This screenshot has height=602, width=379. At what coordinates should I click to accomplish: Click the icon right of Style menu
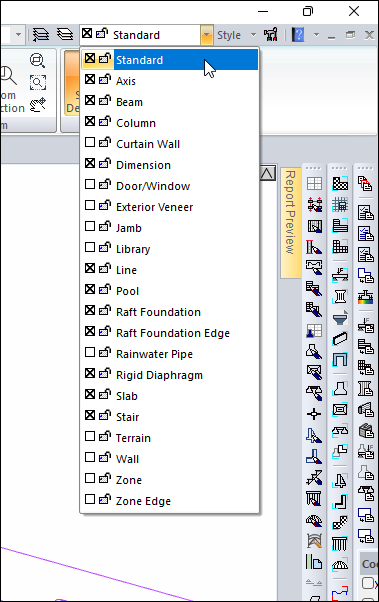(271, 35)
